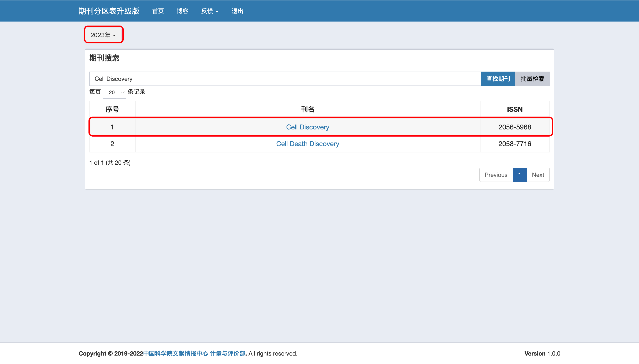Open the 博客 navigation item

point(182,11)
